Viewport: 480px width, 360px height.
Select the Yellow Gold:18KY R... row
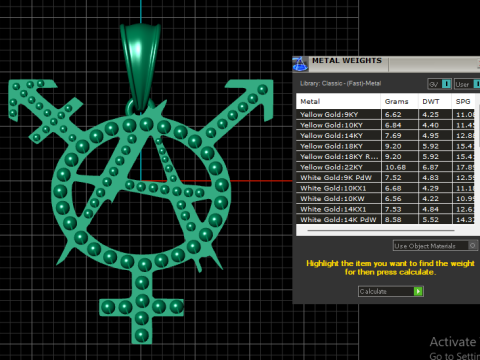[385, 157]
